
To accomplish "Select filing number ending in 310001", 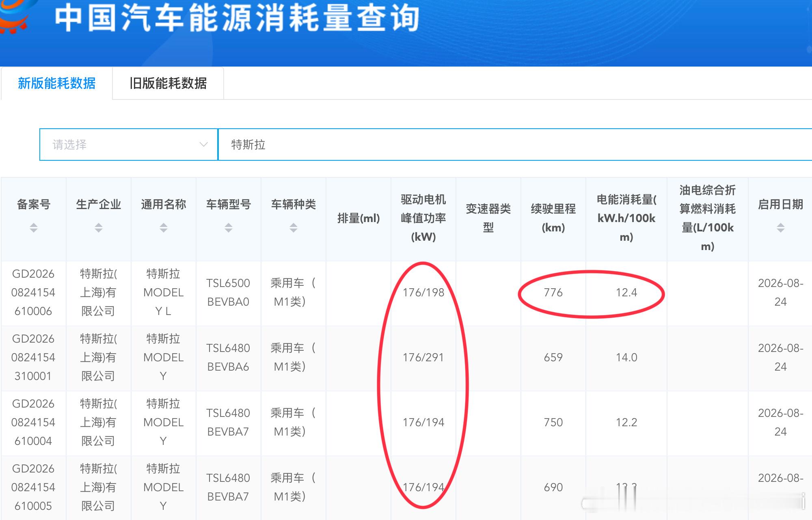I will coord(33,358).
